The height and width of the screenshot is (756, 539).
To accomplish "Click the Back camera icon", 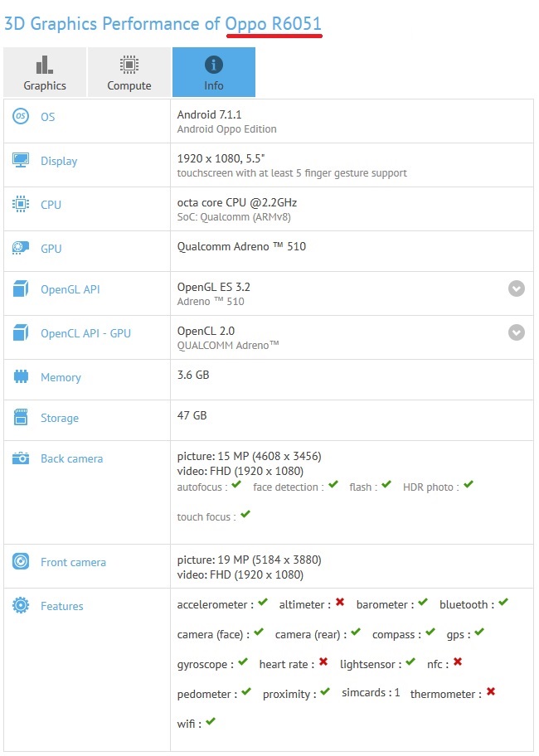I will [x=21, y=458].
